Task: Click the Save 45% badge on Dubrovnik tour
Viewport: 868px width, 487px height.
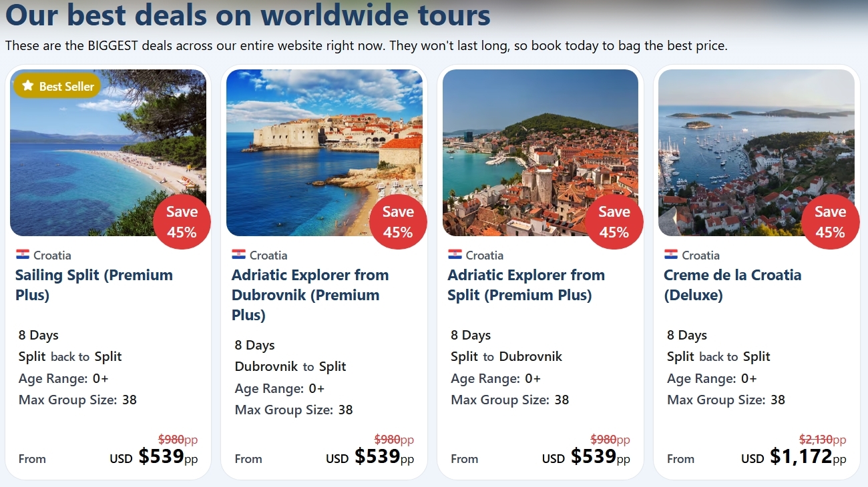Action: (x=398, y=221)
